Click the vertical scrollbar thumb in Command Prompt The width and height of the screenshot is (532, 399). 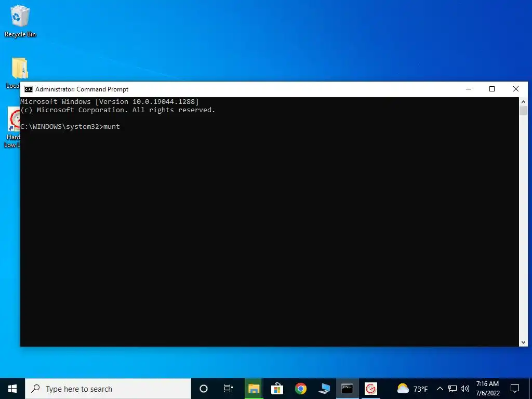[523, 111]
